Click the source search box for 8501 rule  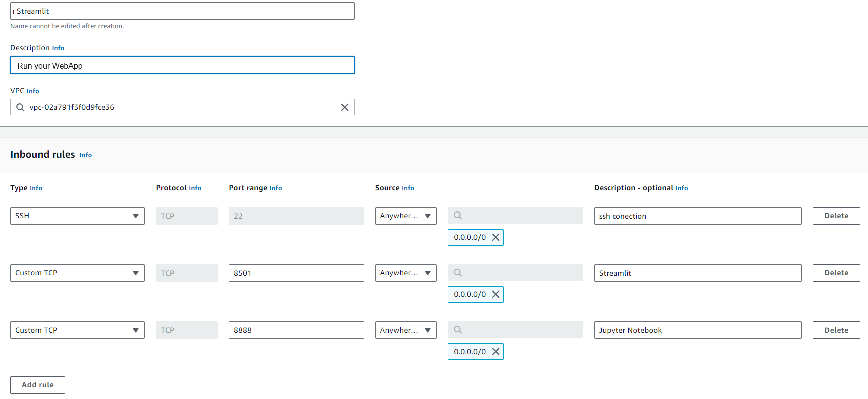(x=515, y=273)
